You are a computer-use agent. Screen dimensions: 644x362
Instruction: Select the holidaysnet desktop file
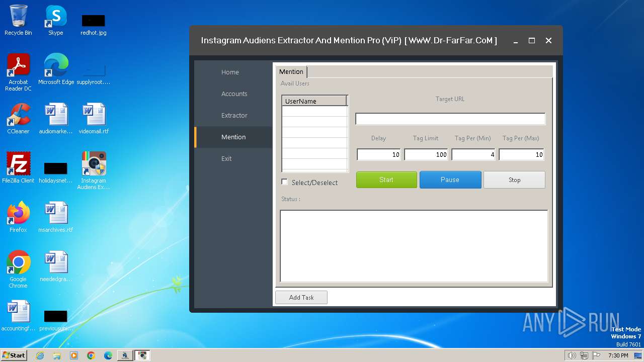[x=56, y=172]
